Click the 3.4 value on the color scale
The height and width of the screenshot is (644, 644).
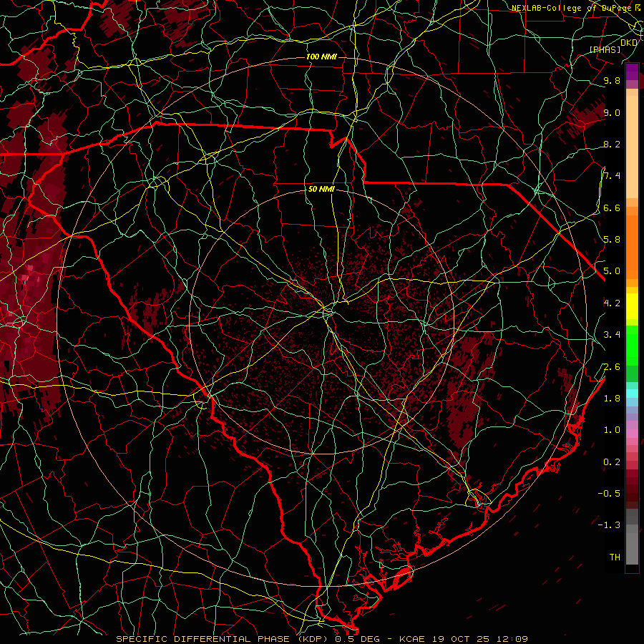(x=612, y=335)
